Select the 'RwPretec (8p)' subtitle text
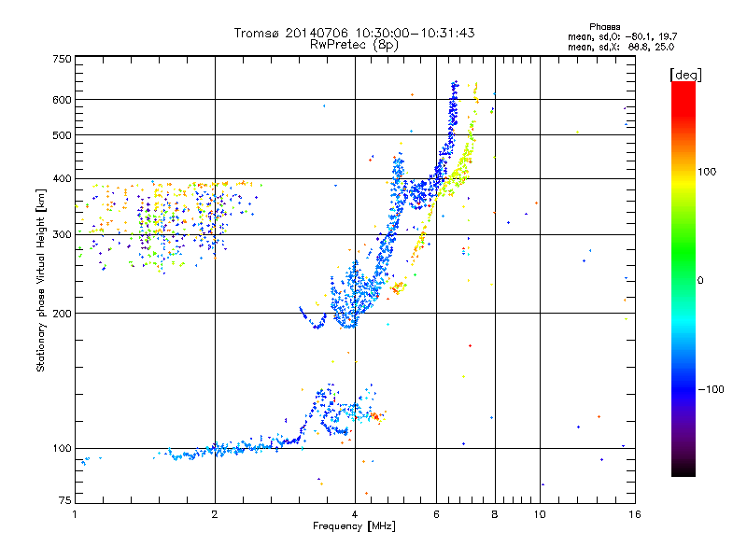The image size is (747, 560). [x=354, y=45]
